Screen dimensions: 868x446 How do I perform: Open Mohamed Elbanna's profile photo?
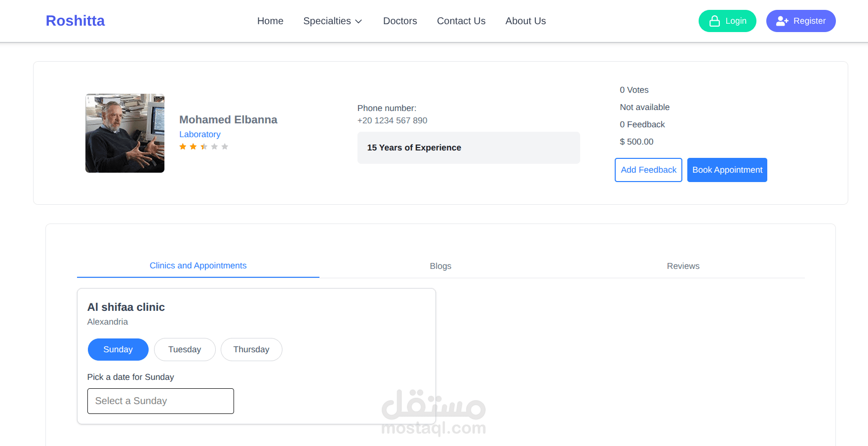pos(125,133)
